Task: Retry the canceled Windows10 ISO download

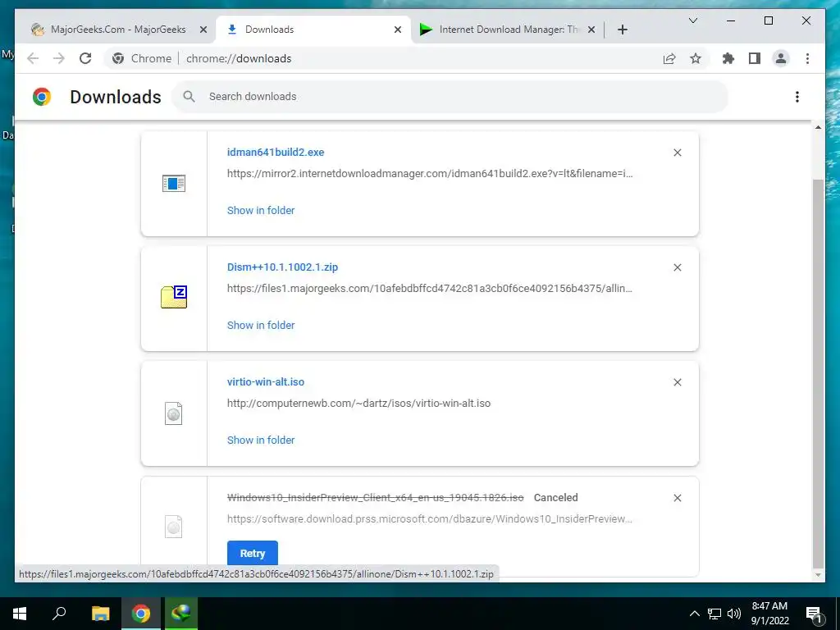Action: [253, 553]
